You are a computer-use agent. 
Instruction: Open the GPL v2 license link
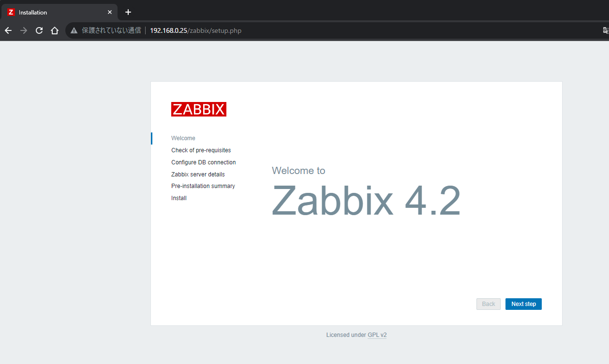pyautogui.click(x=377, y=335)
